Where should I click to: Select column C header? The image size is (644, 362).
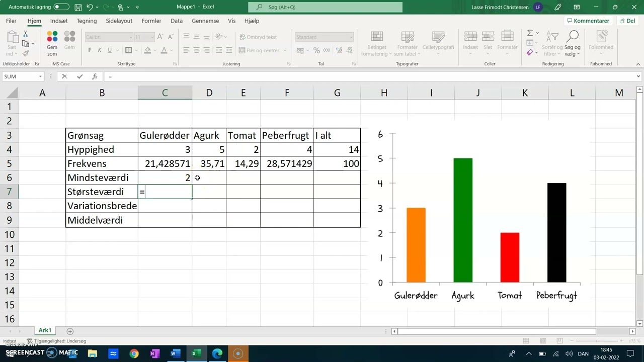coord(165,93)
